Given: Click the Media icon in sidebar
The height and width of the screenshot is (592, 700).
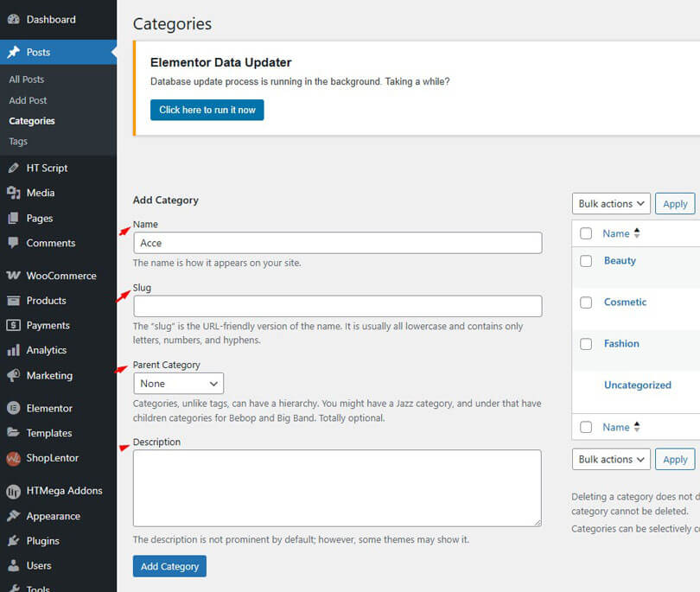Looking at the screenshot, I should (x=13, y=193).
